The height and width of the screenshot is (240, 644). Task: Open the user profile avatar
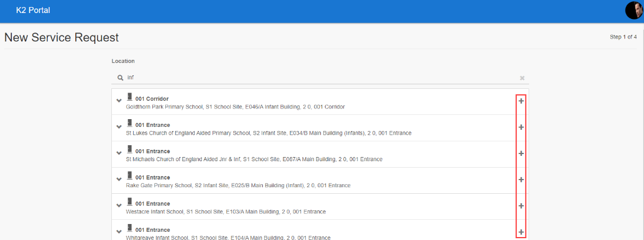(x=633, y=11)
